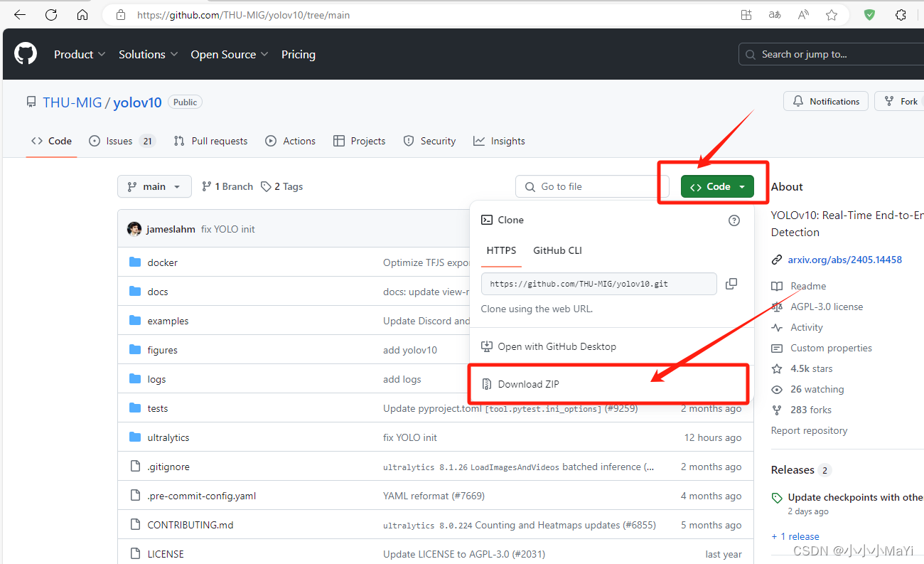Switch to the GitHub CLI clone tab
The height and width of the screenshot is (564, 924).
[557, 250]
